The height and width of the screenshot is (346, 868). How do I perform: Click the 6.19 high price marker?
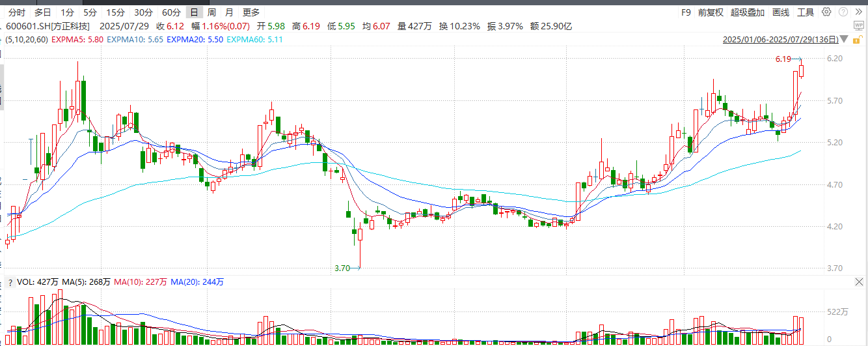(x=783, y=59)
